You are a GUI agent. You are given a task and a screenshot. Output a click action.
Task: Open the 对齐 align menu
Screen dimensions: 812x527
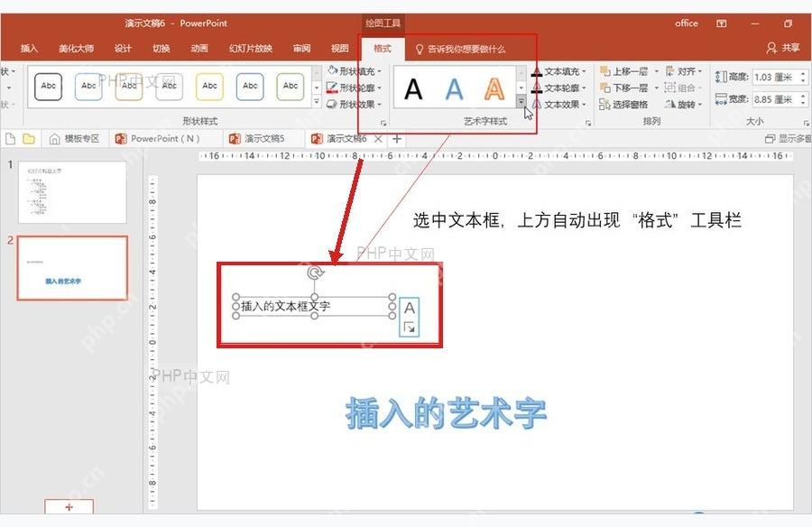(x=684, y=71)
